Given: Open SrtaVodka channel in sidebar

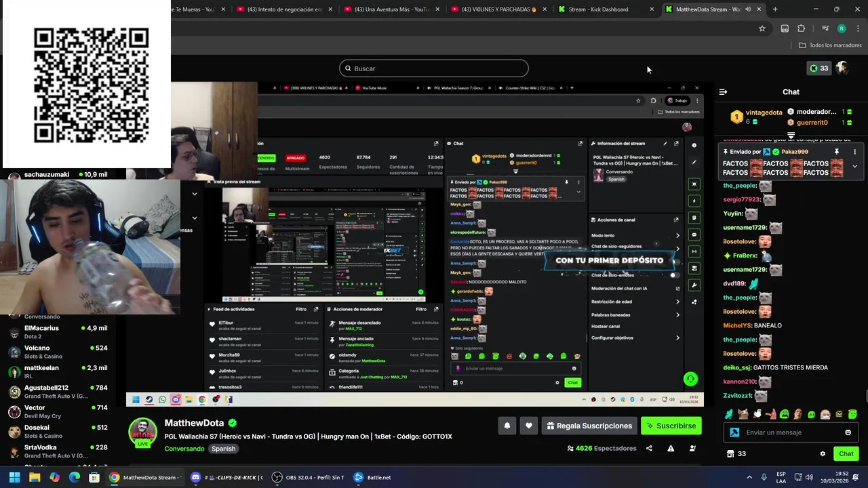Looking at the screenshot, I should pos(58,451).
